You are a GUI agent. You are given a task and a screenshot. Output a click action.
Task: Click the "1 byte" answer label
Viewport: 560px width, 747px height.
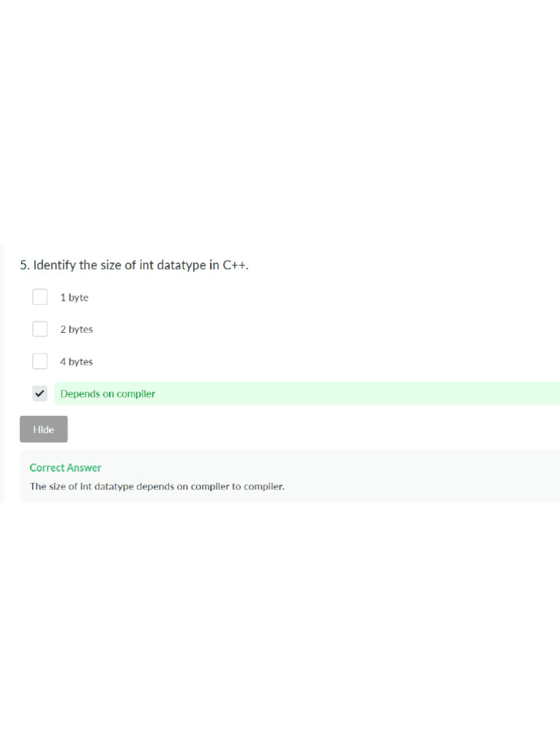74,298
